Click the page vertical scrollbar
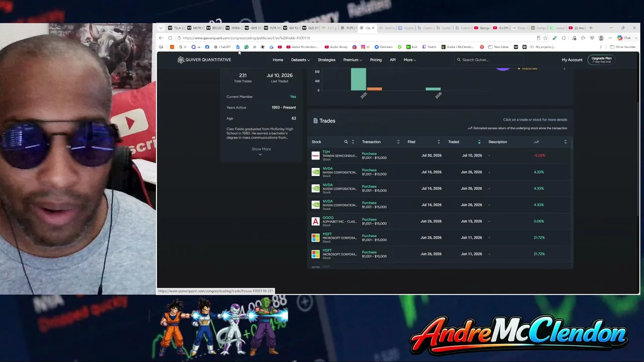Screen dimensions: 644x362 point(638,159)
